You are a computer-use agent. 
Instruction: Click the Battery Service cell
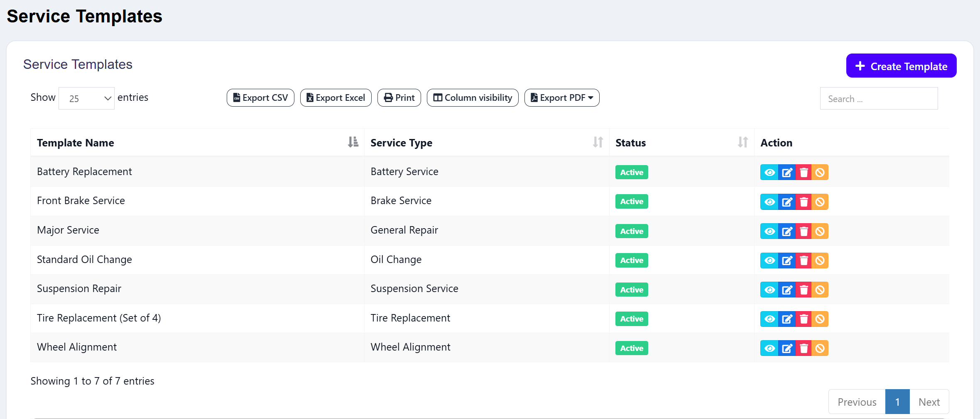click(487, 172)
